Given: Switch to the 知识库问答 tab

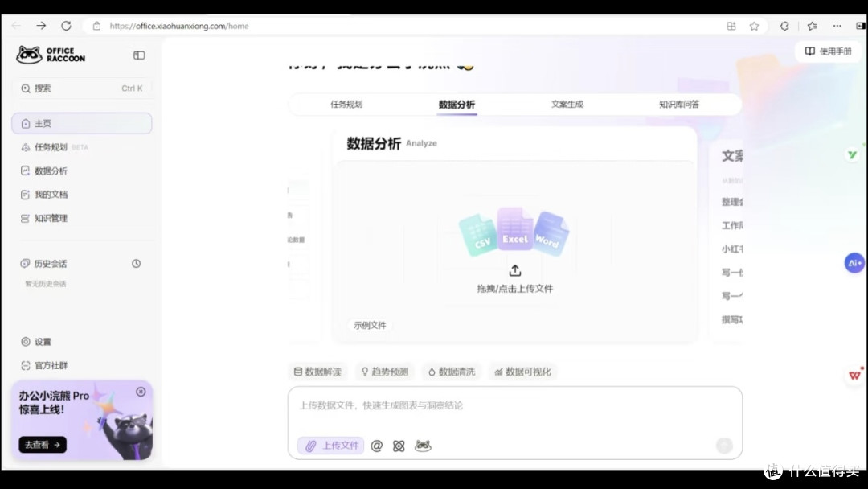Looking at the screenshot, I should [678, 104].
